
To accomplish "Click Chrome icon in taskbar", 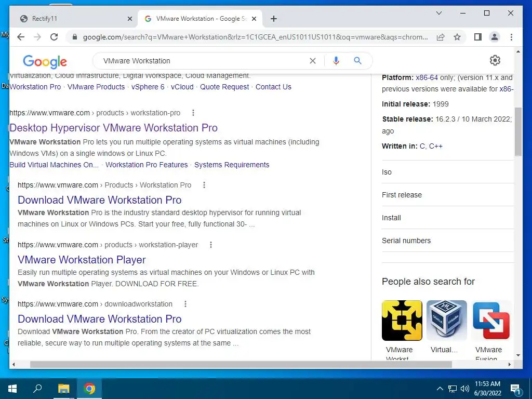I will click(x=89, y=389).
